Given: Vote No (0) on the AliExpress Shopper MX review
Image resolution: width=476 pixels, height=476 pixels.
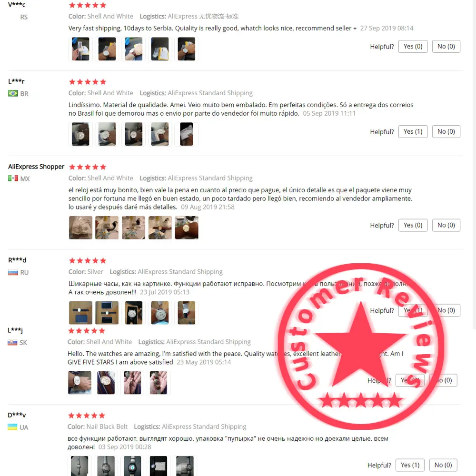Looking at the screenshot, I should click(446, 225).
